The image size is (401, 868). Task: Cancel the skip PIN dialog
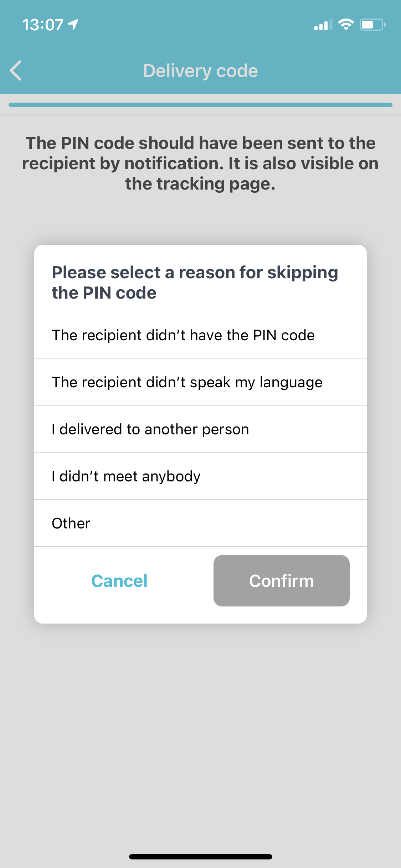[x=119, y=581]
